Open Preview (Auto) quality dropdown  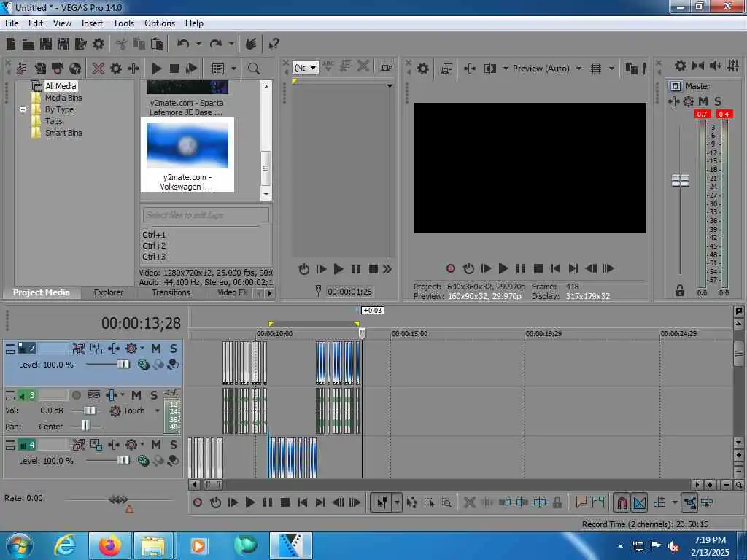578,69
